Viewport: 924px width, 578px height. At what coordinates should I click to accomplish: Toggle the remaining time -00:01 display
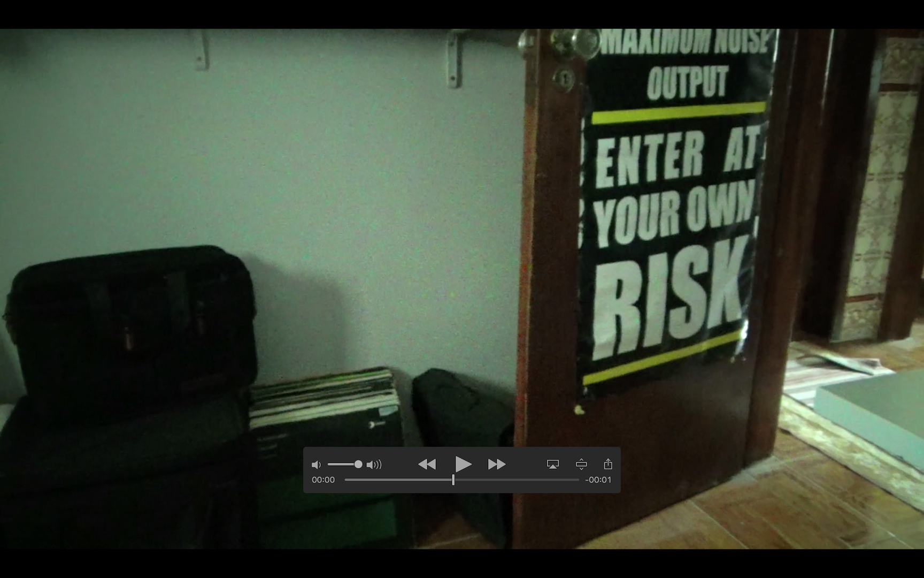pos(598,480)
